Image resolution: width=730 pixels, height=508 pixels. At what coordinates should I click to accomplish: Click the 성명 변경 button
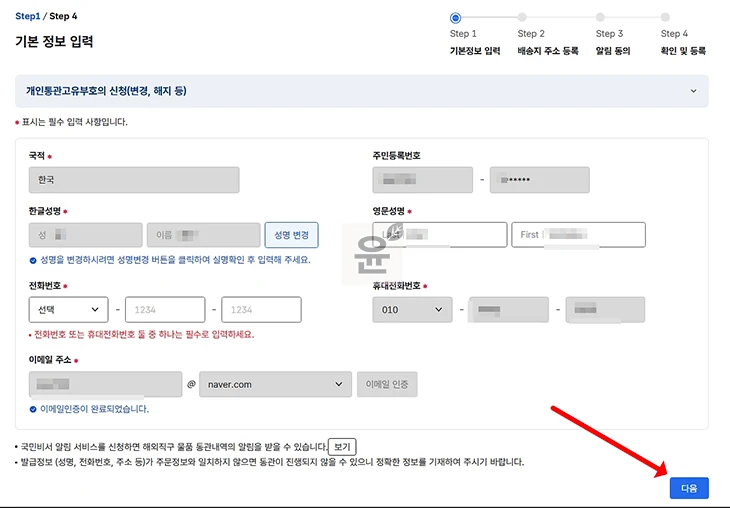pos(291,235)
